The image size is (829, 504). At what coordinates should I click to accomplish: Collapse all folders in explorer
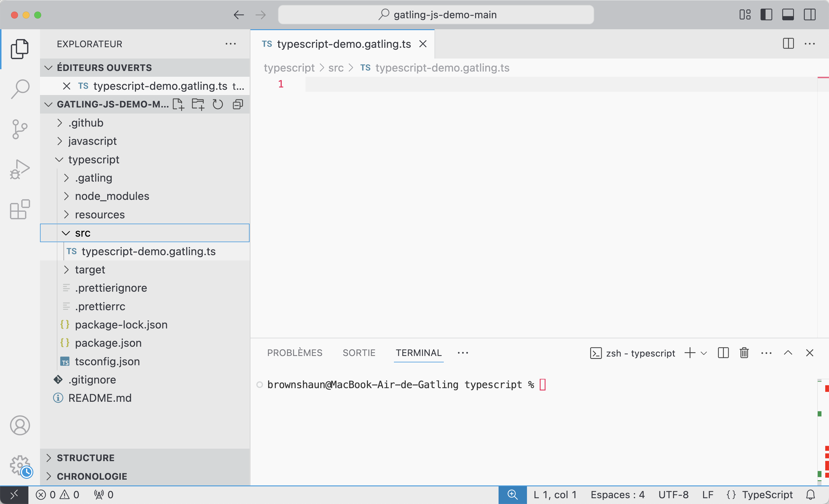[238, 104]
